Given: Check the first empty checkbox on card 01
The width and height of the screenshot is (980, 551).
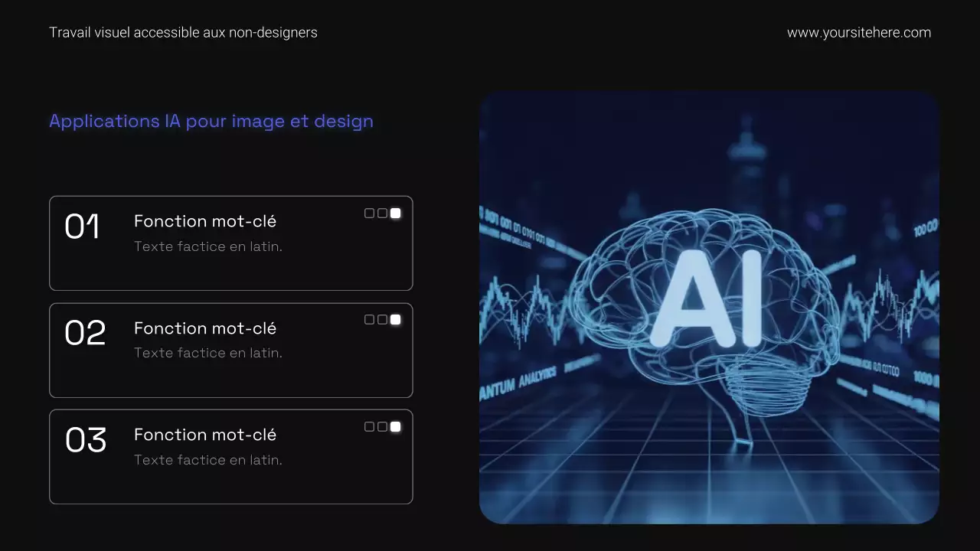Looking at the screenshot, I should coord(370,213).
